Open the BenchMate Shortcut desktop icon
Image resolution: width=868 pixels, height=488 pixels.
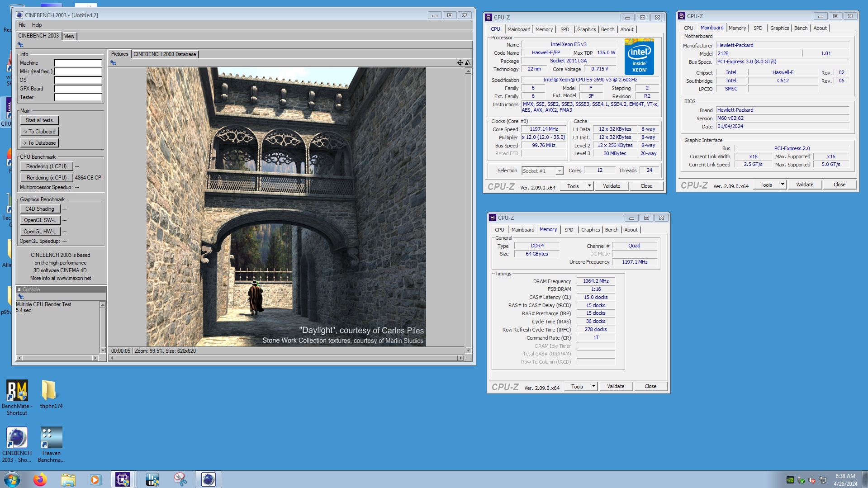[17, 398]
